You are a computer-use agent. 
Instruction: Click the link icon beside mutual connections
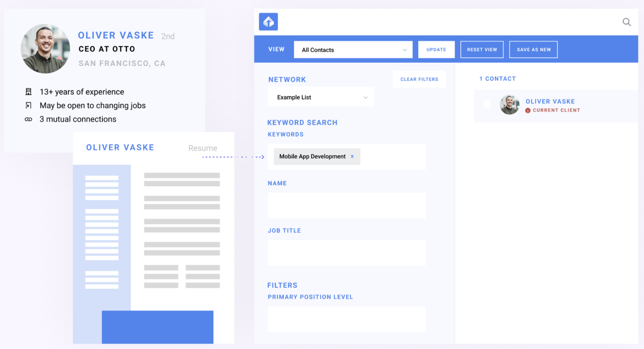[x=28, y=119]
